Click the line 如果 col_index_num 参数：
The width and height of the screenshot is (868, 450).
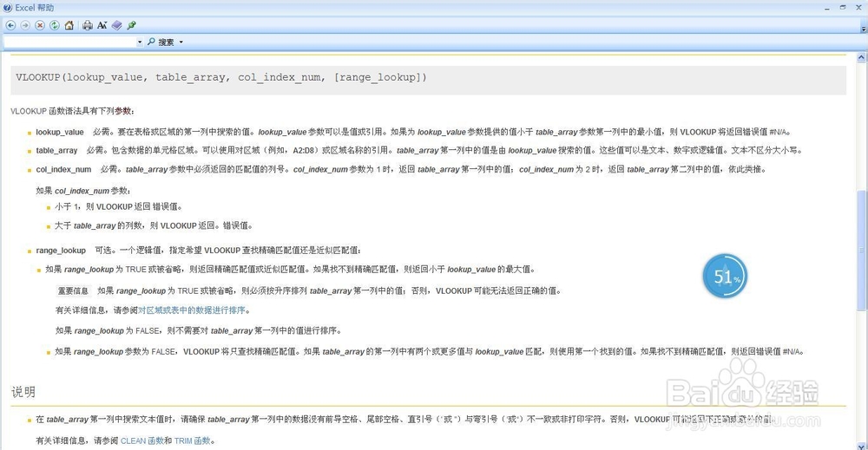pyautogui.click(x=83, y=191)
